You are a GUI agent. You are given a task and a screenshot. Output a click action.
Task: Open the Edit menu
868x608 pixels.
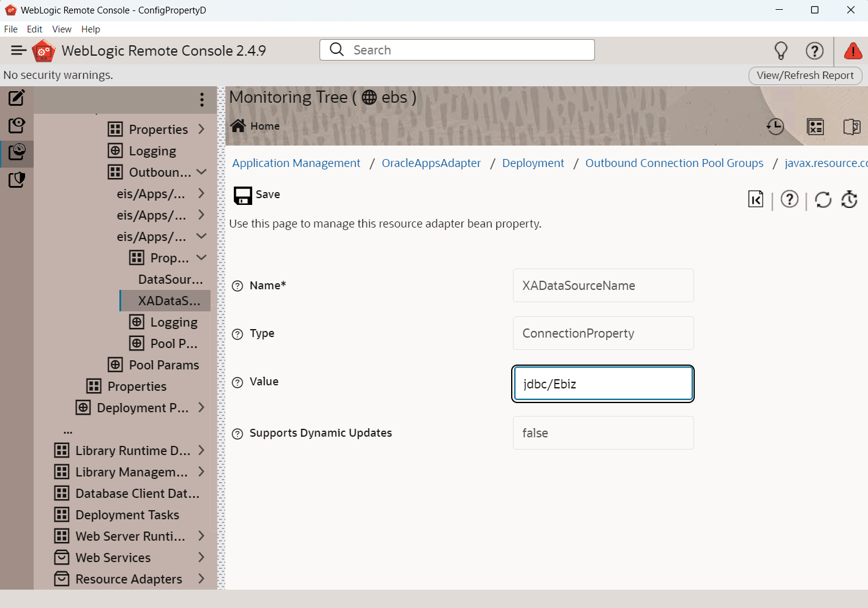coord(34,29)
